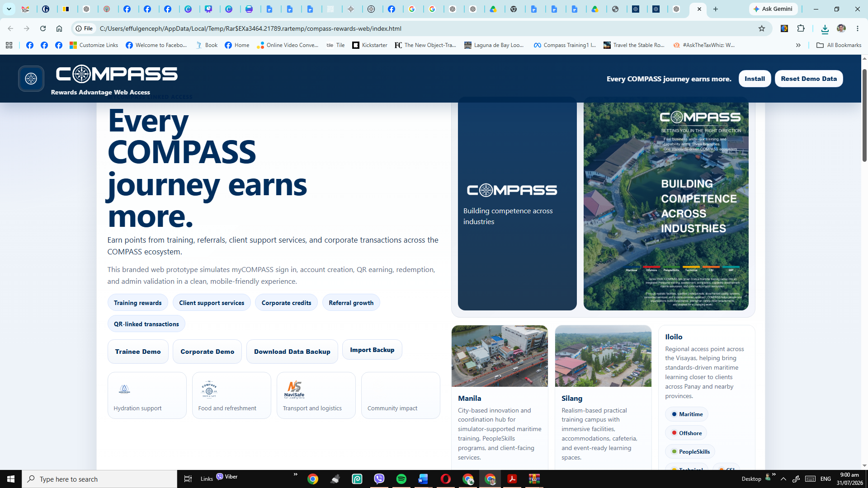This screenshot has width=868, height=488.
Task: Click the Building Competence Across Industries poster
Action: [666, 206]
